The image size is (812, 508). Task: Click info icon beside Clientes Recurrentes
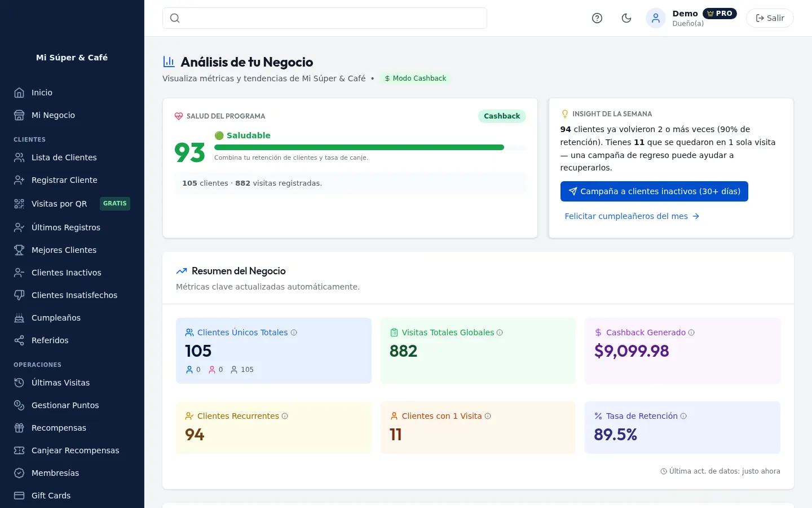coord(285,416)
